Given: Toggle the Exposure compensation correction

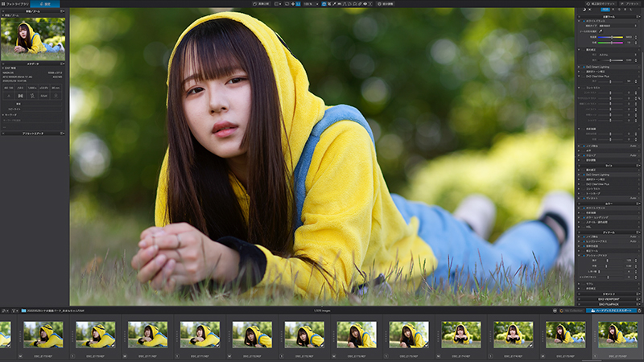Looking at the screenshot, I should [x=583, y=50].
